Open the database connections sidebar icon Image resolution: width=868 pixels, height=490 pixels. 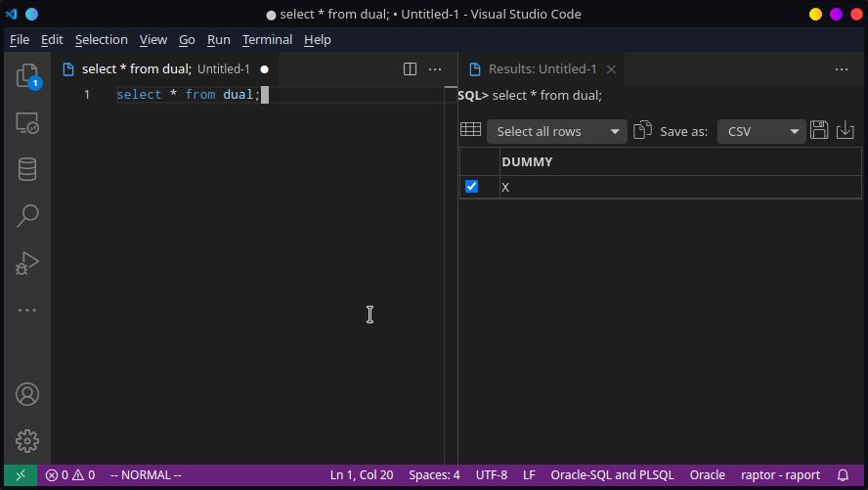(x=27, y=169)
